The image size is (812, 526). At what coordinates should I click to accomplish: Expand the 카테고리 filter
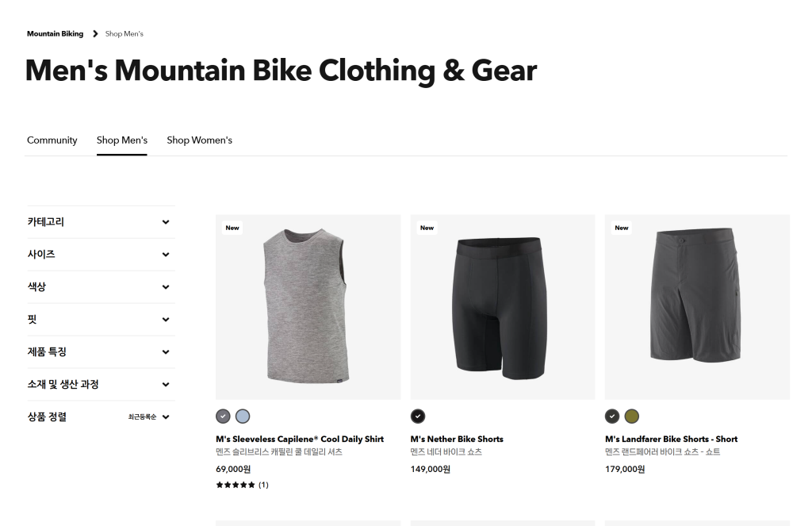click(x=99, y=222)
